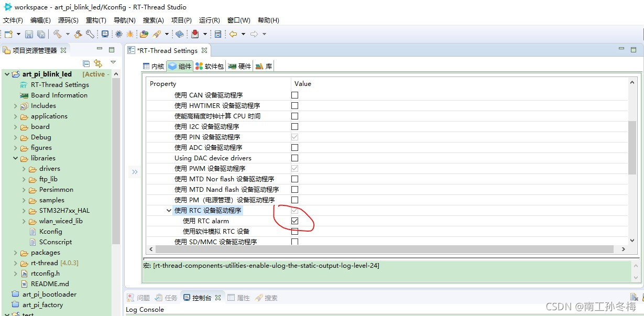Open the terminal monitor icon in toolbar

point(105,34)
